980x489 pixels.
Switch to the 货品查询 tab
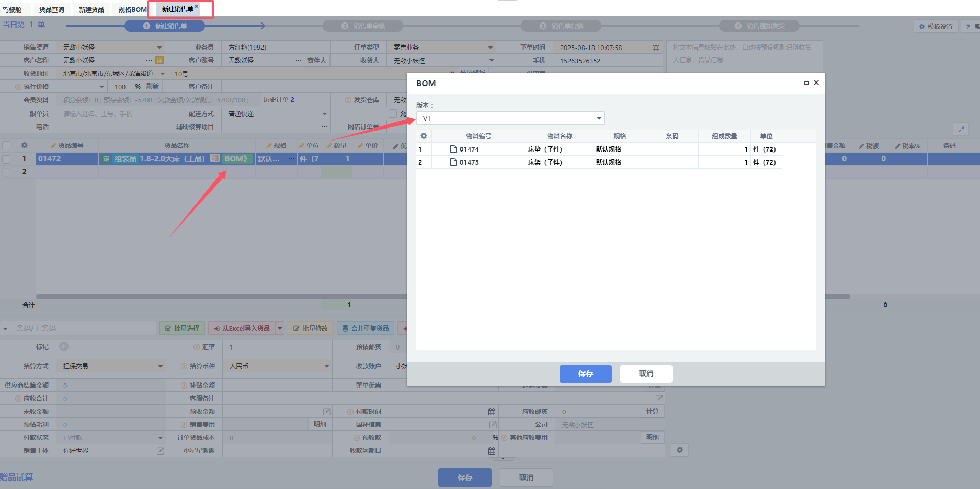[51, 9]
